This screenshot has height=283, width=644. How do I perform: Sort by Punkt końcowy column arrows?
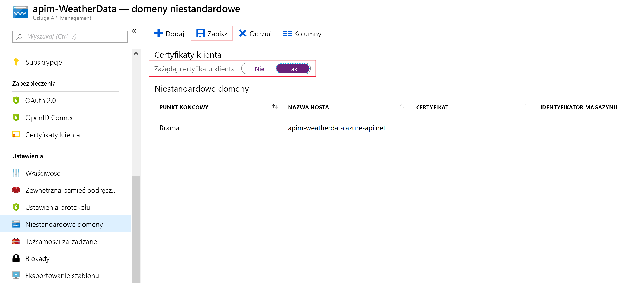pos(275,106)
